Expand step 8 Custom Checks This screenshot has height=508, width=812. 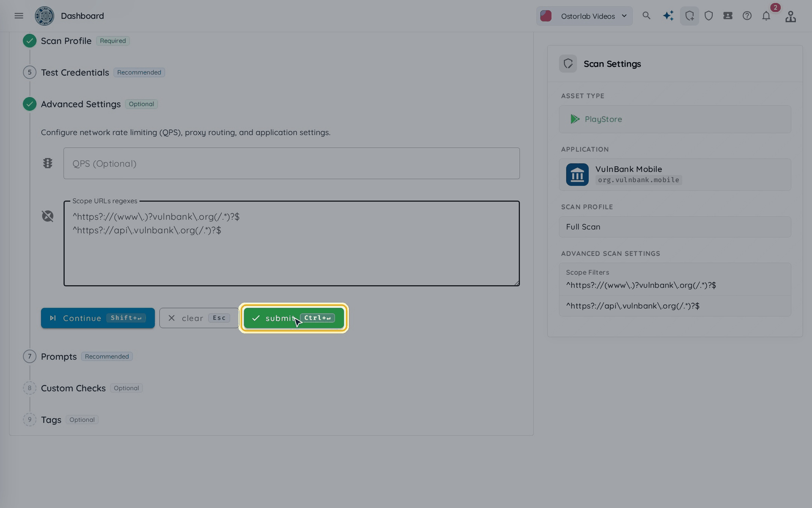(73, 388)
